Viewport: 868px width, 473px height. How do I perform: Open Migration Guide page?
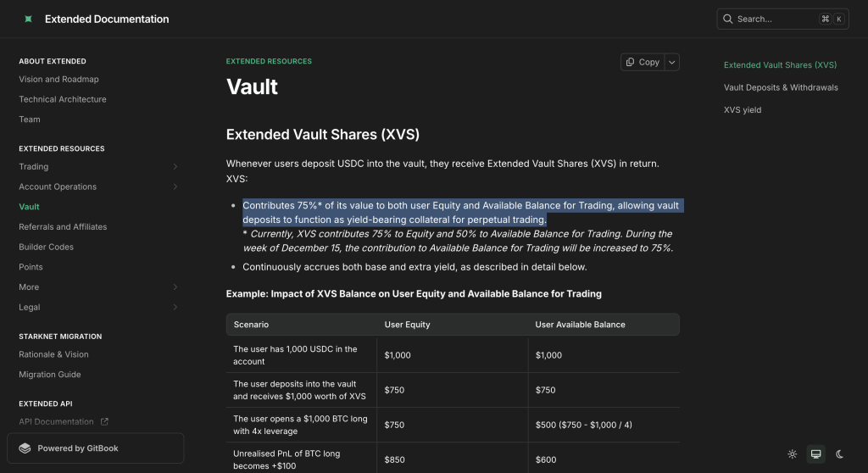tap(50, 375)
